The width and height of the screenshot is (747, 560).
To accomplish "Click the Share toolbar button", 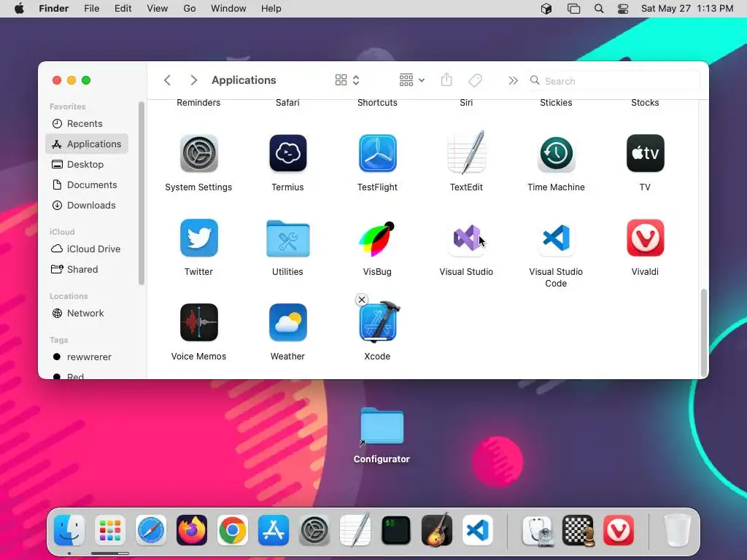I will click(x=446, y=80).
